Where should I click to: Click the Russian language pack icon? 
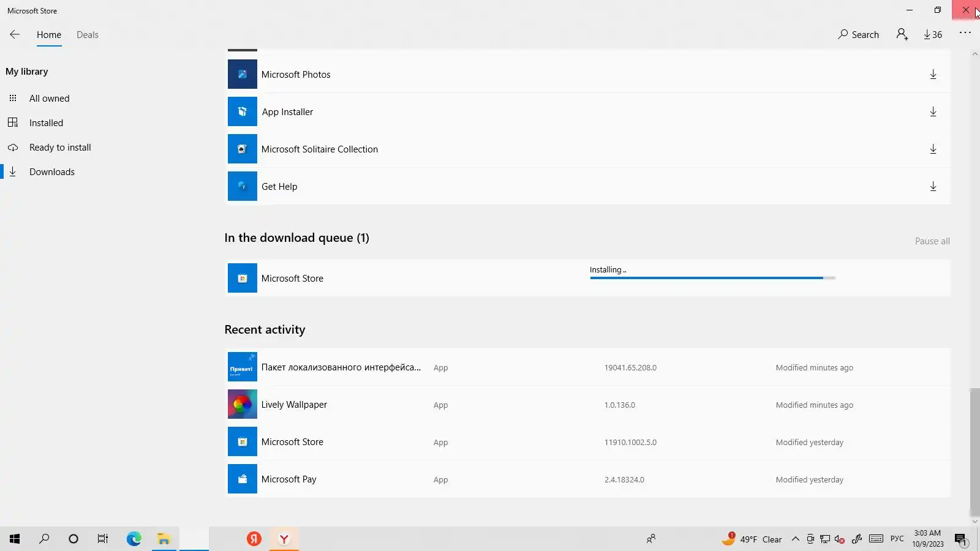(243, 367)
